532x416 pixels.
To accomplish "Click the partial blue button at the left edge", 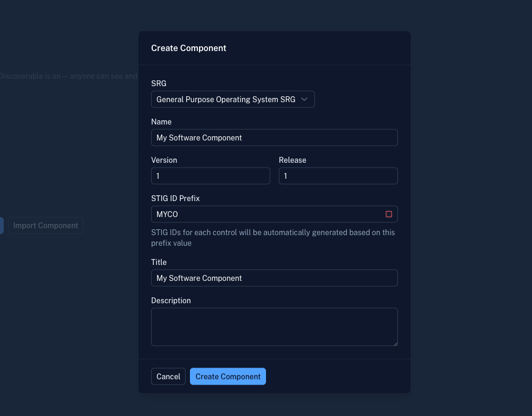I will (2, 225).
